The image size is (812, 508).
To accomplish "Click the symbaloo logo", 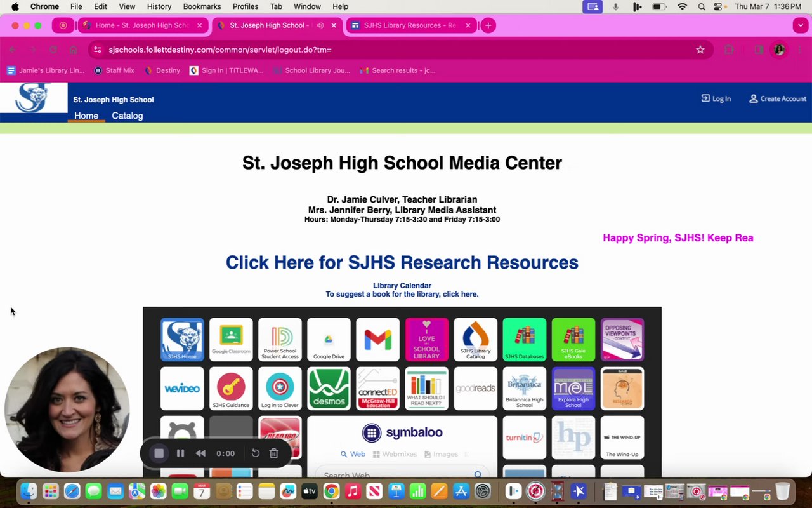I will [x=402, y=433].
